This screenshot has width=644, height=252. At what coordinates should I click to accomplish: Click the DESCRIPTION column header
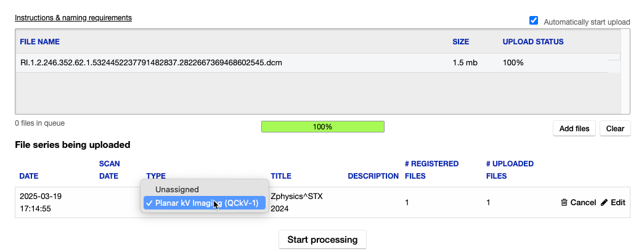[373, 176]
